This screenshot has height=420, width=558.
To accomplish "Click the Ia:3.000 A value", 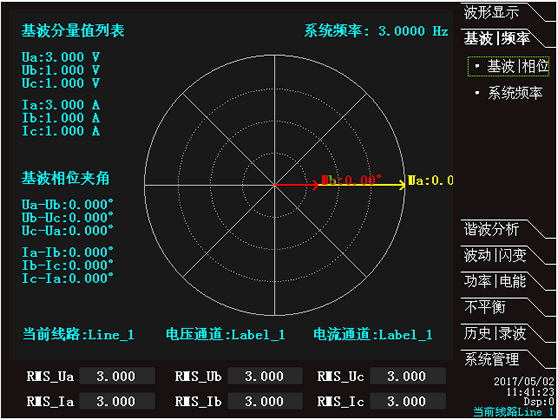I will tap(60, 105).
